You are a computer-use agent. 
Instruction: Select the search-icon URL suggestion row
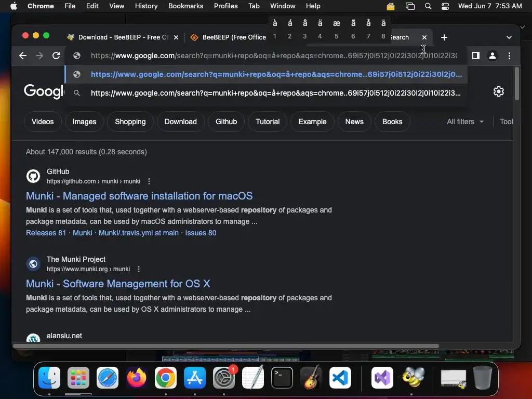click(x=266, y=93)
